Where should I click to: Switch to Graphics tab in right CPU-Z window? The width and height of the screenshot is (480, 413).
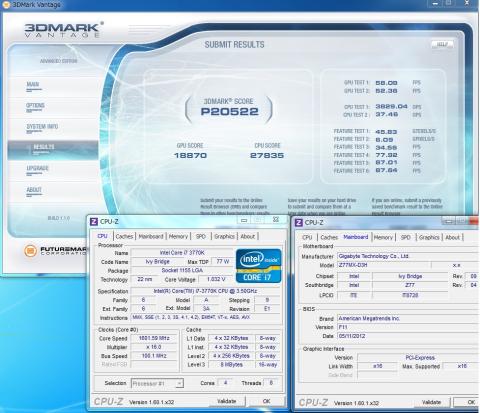[429, 237]
